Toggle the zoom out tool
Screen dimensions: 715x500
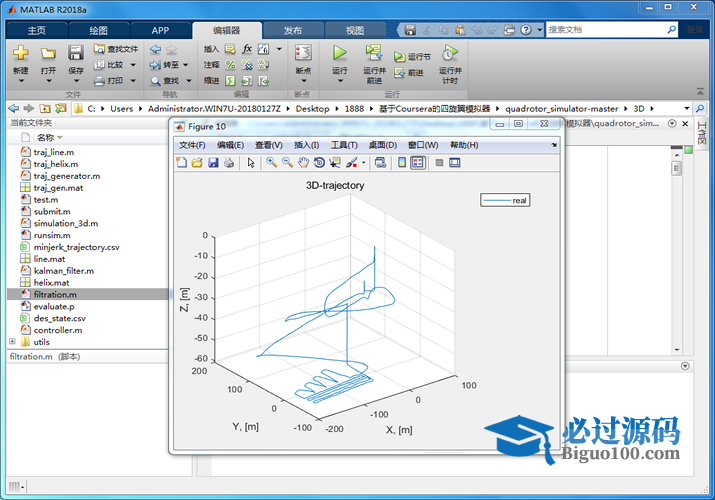pyautogui.click(x=287, y=163)
